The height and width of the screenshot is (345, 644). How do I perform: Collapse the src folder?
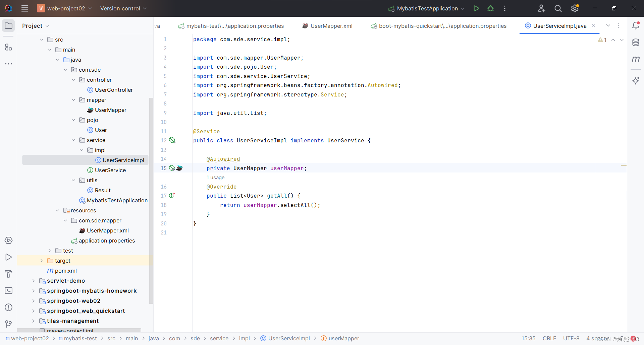click(41, 40)
